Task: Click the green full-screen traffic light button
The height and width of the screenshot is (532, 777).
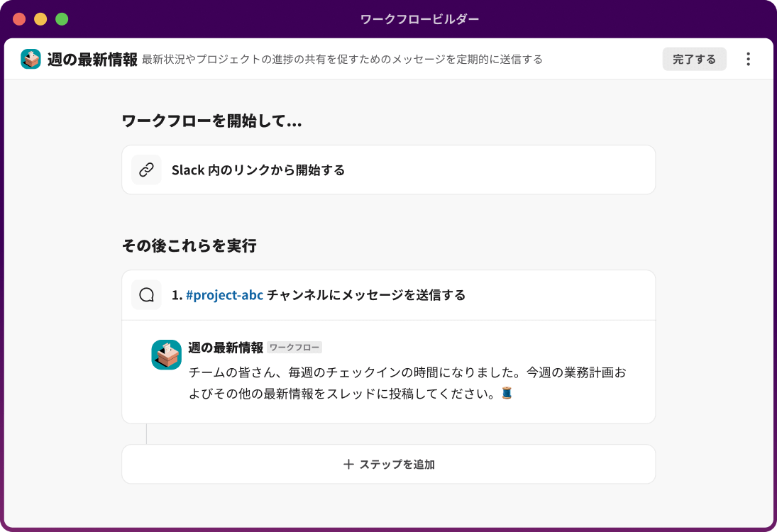Action: click(62, 19)
